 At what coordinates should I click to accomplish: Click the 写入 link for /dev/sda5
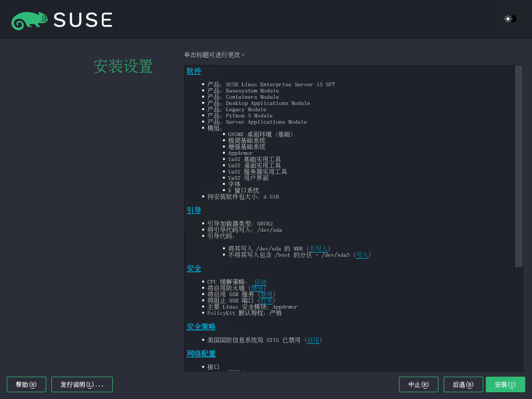click(362, 255)
